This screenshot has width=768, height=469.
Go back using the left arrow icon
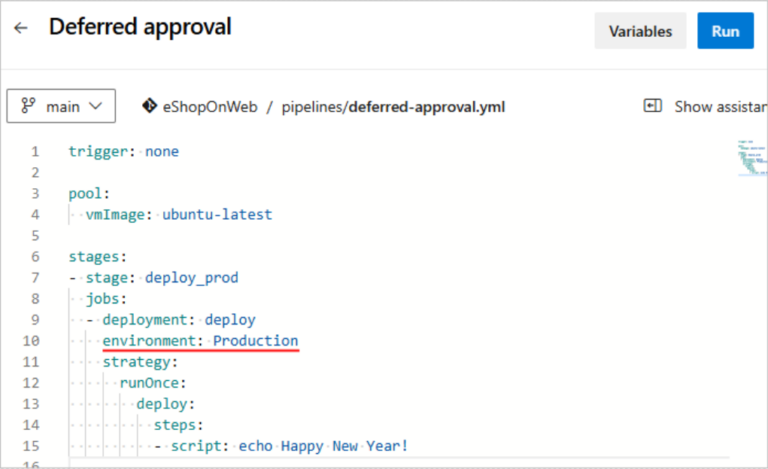21,28
